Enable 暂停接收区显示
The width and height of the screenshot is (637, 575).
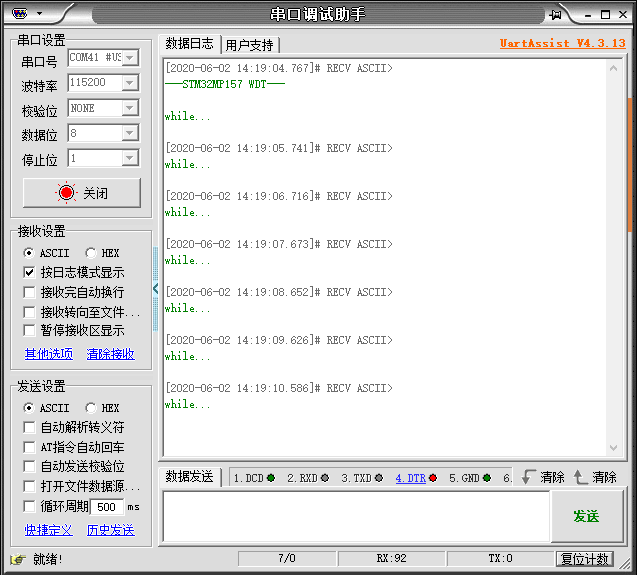click(29, 330)
